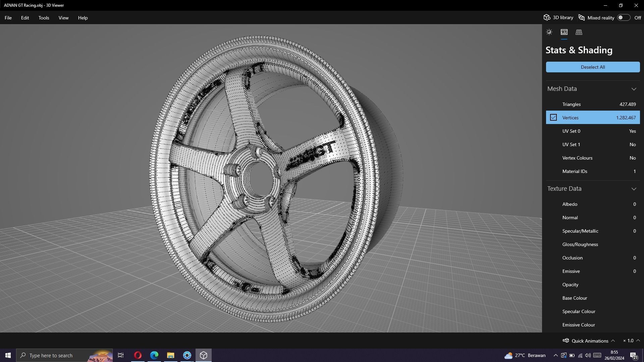Collapse the Mesh Data section

tap(634, 89)
